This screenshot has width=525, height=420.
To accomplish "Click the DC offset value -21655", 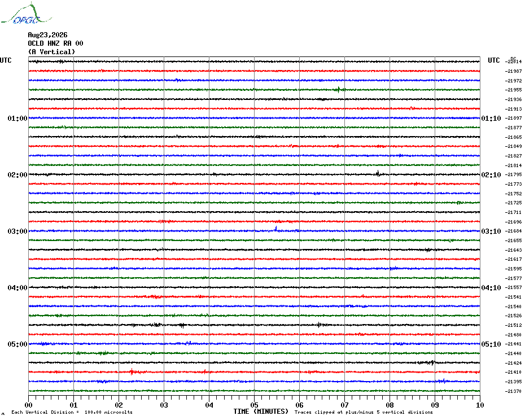I will coord(513,240).
